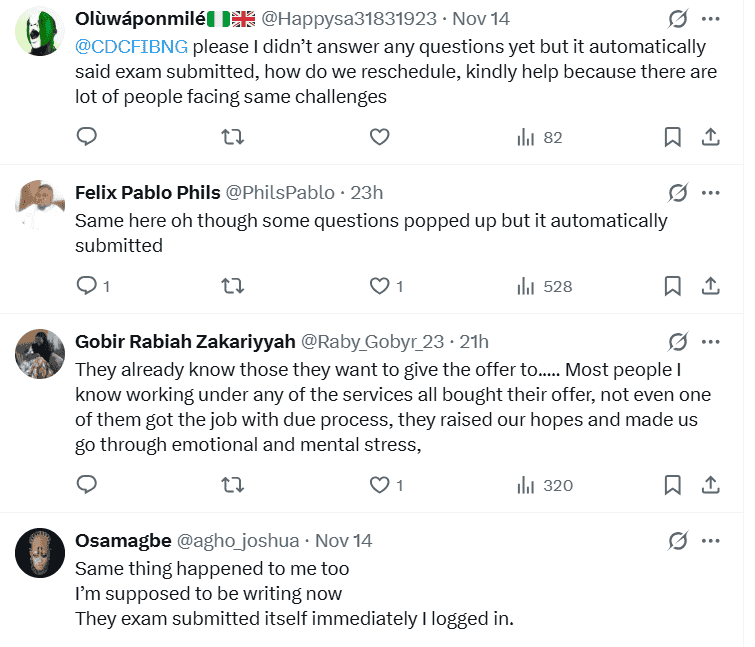The height and width of the screenshot is (647, 755).
Task: Open more options on Felix Pablo Phils' tweet
Action: click(710, 193)
